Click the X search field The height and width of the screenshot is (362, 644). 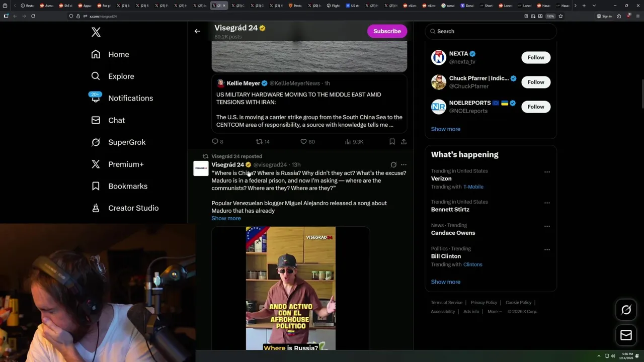(x=491, y=31)
